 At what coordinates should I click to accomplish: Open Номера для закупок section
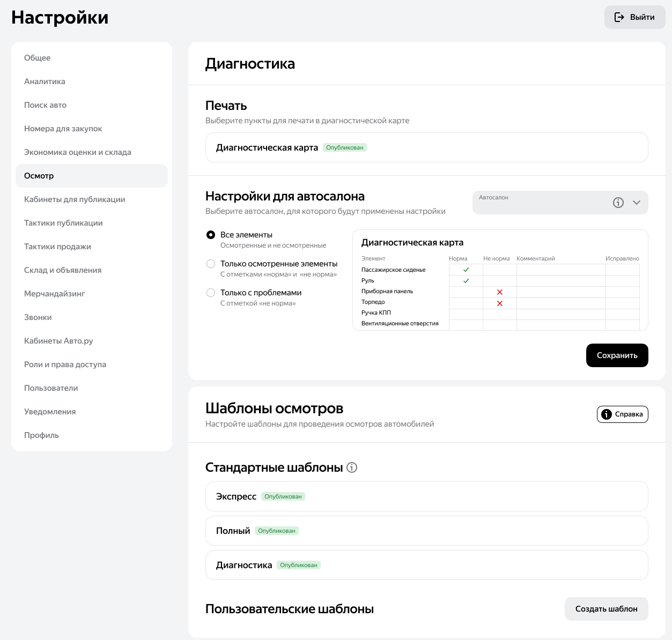[92, 129]
